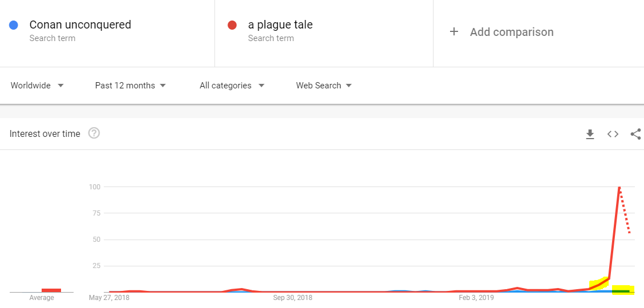Image resolution: width=644 pixels, height=308 pixels.
Task: Expand the All categories dropdown
Action: tap(232, 86)
